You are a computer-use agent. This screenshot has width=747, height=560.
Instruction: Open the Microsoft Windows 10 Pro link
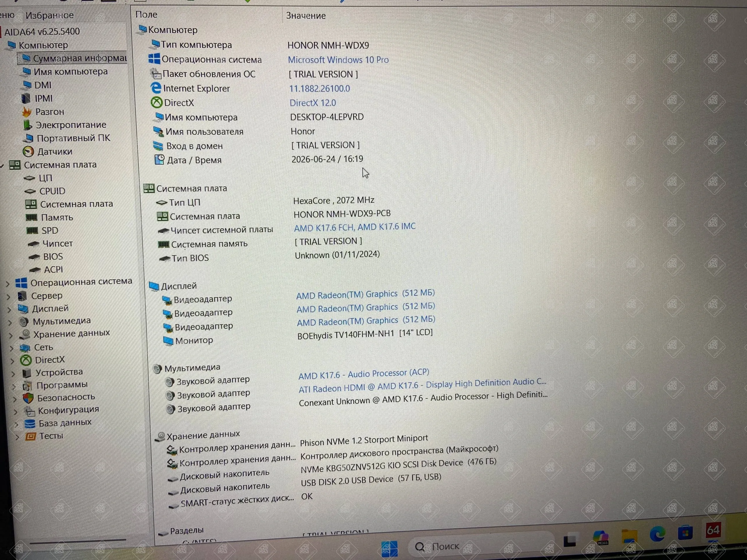338,60
